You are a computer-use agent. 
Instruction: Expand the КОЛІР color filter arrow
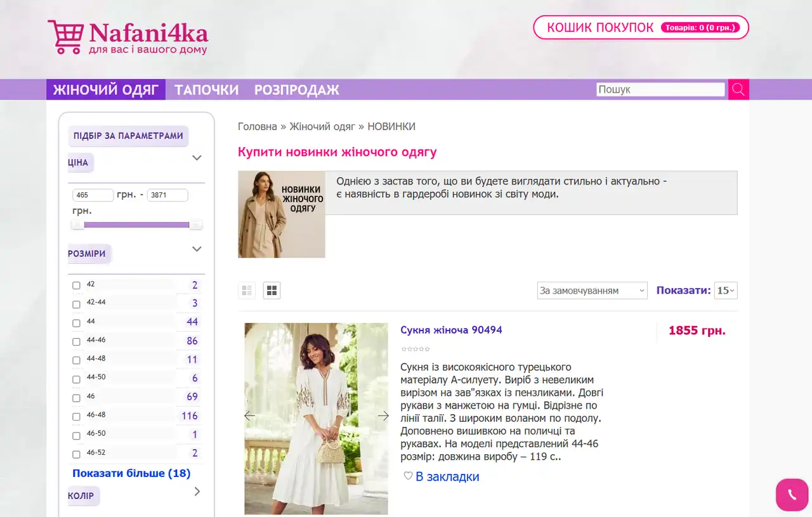(x=197, y=491)
